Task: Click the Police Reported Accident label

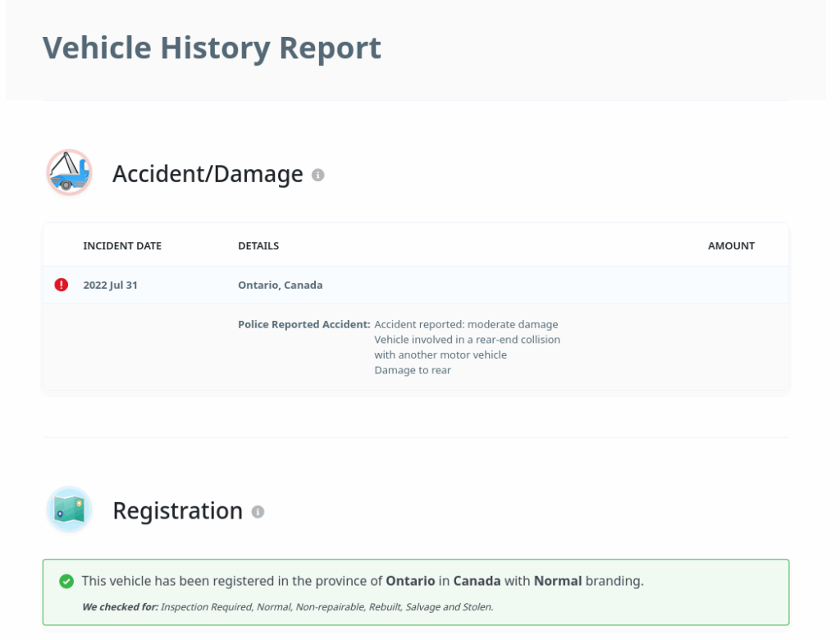Action: pos(304,324)
